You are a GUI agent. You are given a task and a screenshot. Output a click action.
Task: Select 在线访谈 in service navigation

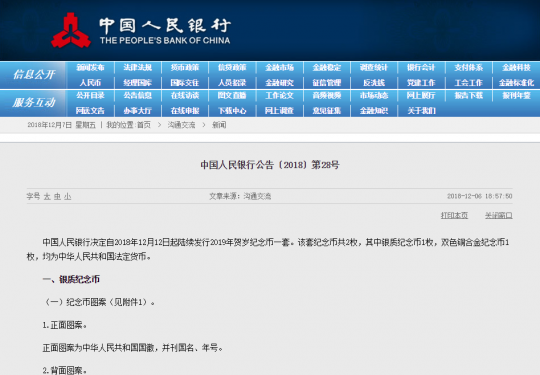tap(185, 95)
